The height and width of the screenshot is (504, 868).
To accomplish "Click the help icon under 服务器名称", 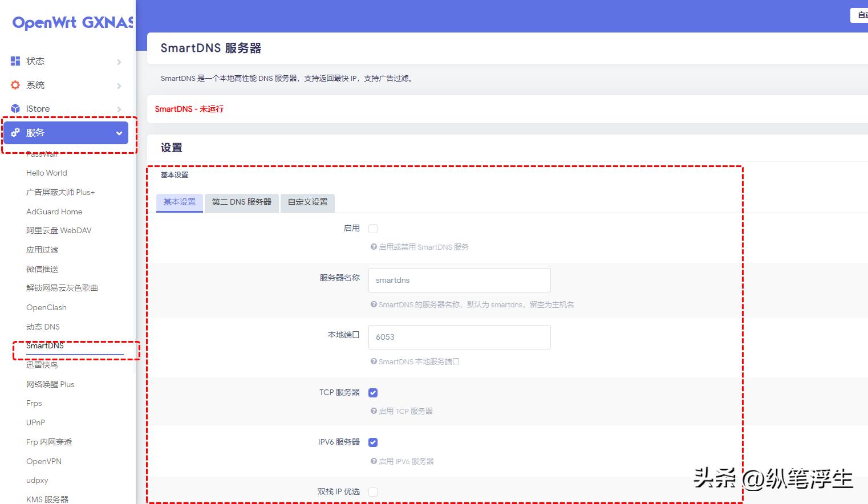I will [x=373, y=304].
